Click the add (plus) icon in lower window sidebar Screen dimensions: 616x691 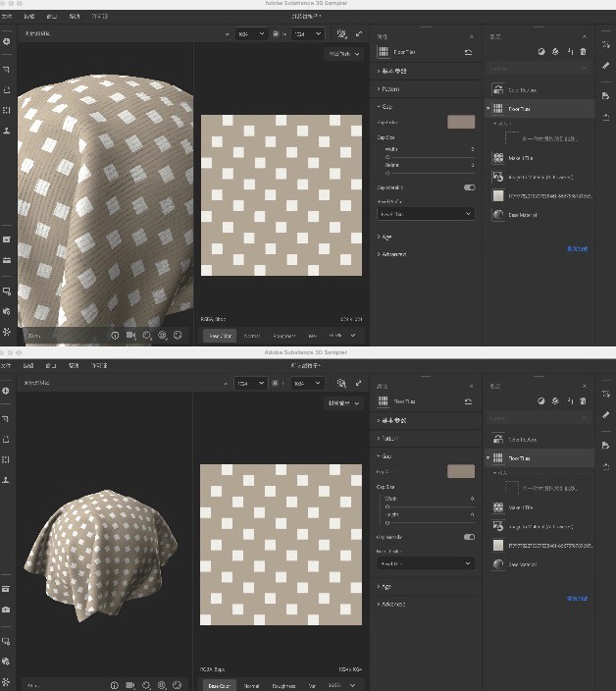[x=6, y=391]
